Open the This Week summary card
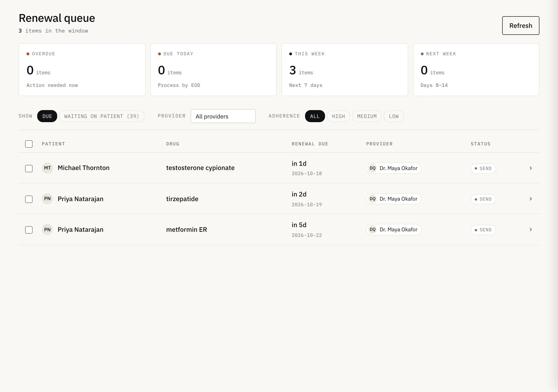 (x=345, y=70)
